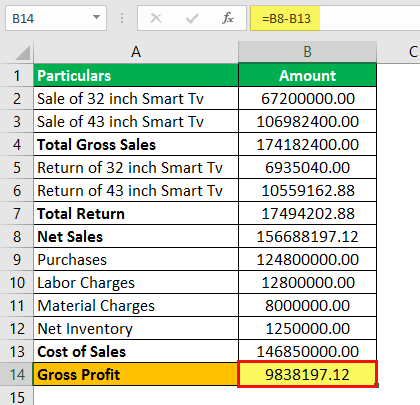
Task: Select cell 'Sale of 43 inch Smart Tv'
Action: tap(136, 121)
